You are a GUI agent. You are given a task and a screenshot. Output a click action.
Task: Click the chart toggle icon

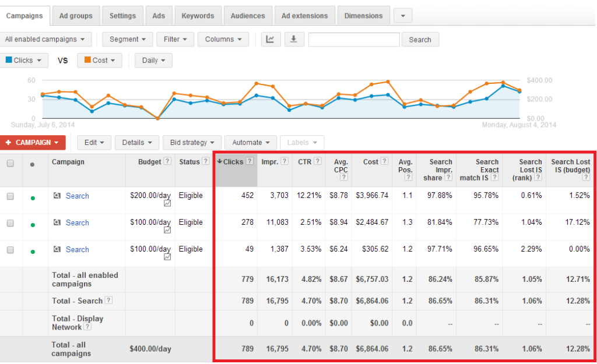click(x=270, y=40)
